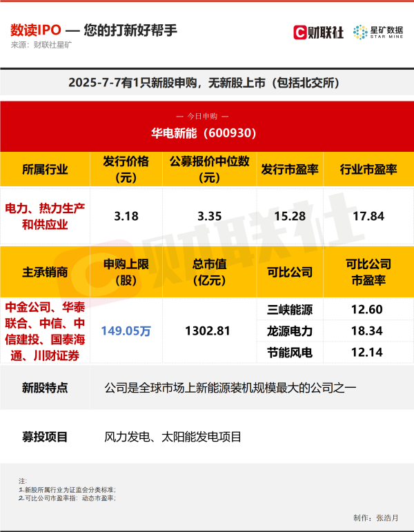Select the 风力发电、太阳能发电项目 text

[172, 437]
